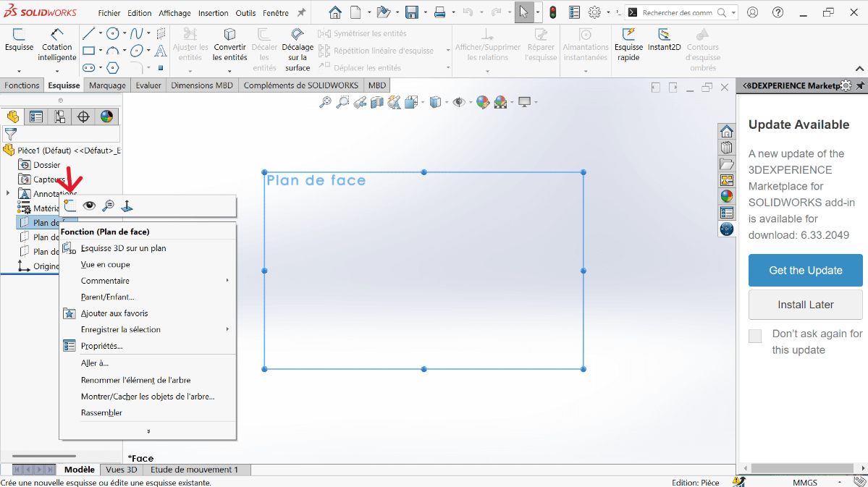Check the Don't ask again checkbox
This screenshot has height=487, width=868.
(x=755, y=336)
